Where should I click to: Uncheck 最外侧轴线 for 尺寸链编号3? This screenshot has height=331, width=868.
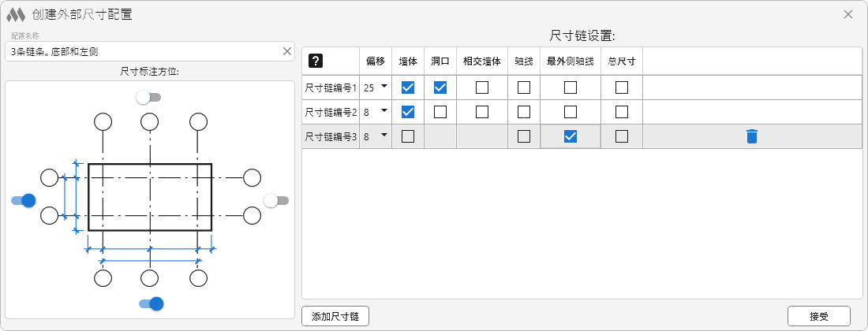[571, 136]
